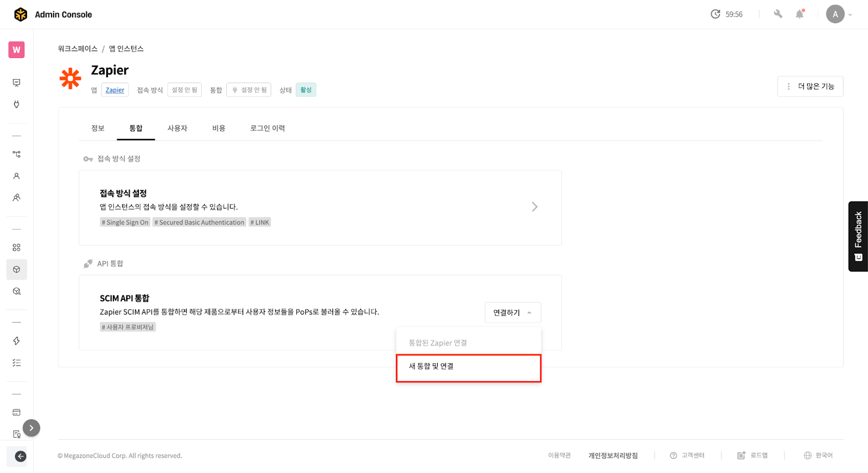Click the 활성 status badge
868x473 pixels.
coord(306,90)
